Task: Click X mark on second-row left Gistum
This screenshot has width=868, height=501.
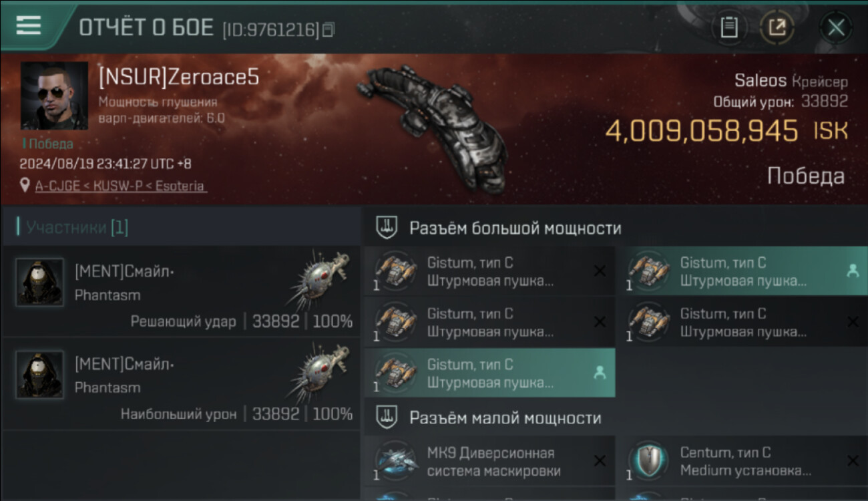Action: [x=600, y=322]
